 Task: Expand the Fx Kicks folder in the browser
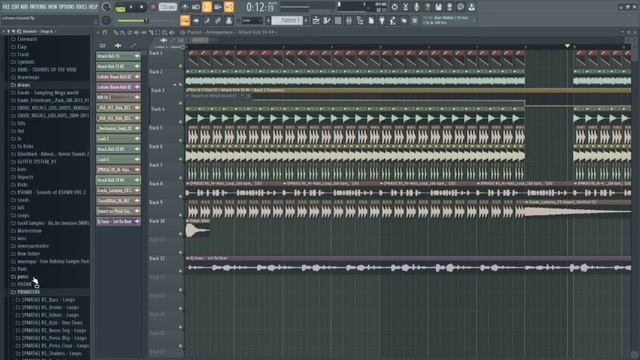pyautogui.click(x=25, y=146)
